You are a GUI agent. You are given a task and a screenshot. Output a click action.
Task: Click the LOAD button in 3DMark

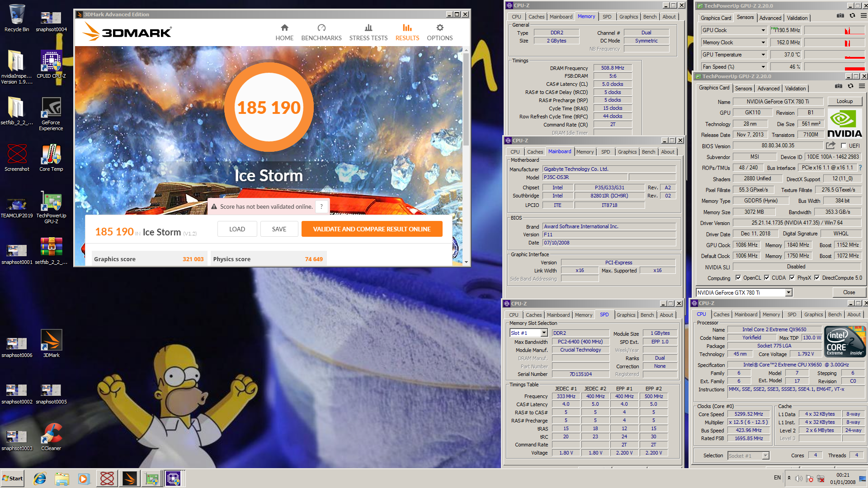(x=237, y=229)
